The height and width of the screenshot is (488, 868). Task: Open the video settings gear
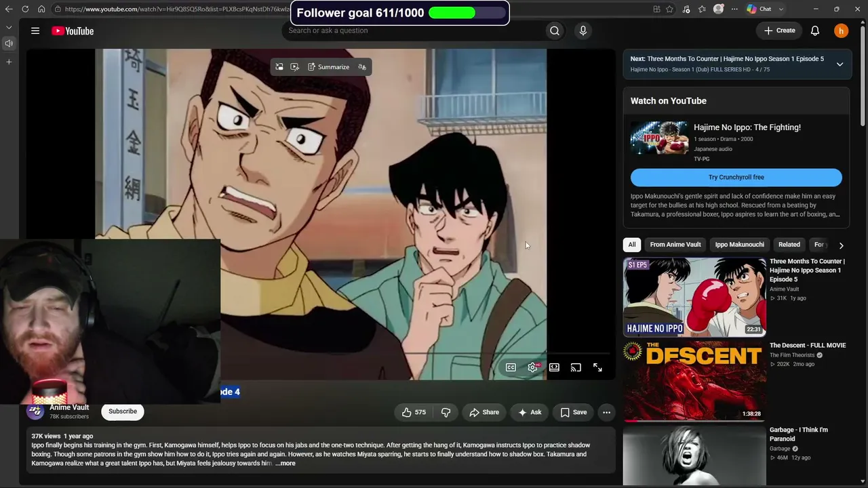pos(532,367)
